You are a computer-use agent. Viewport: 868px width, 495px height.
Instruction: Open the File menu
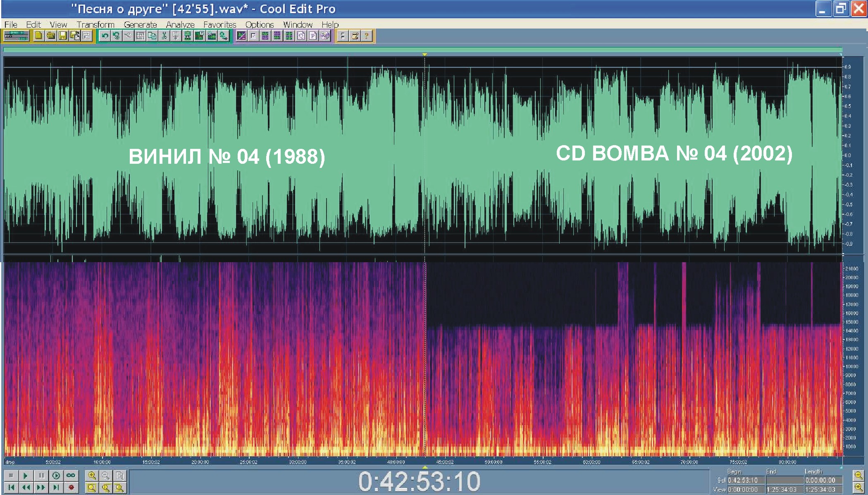tap(11, 24)
